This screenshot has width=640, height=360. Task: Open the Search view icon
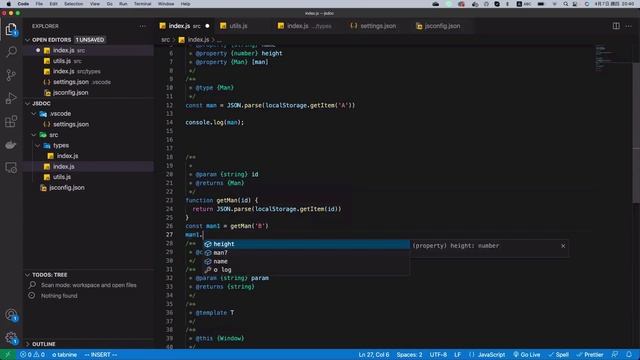[x=11, y=52]
